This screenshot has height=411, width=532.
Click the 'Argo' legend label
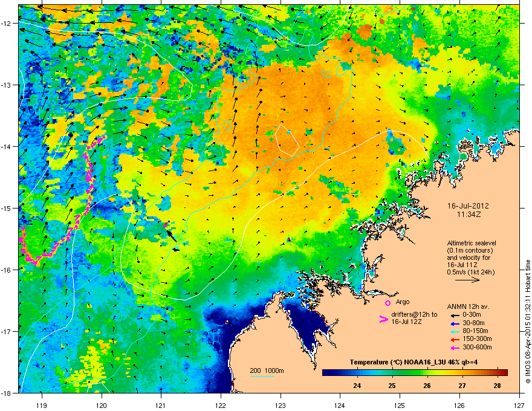tap(403, 302)
